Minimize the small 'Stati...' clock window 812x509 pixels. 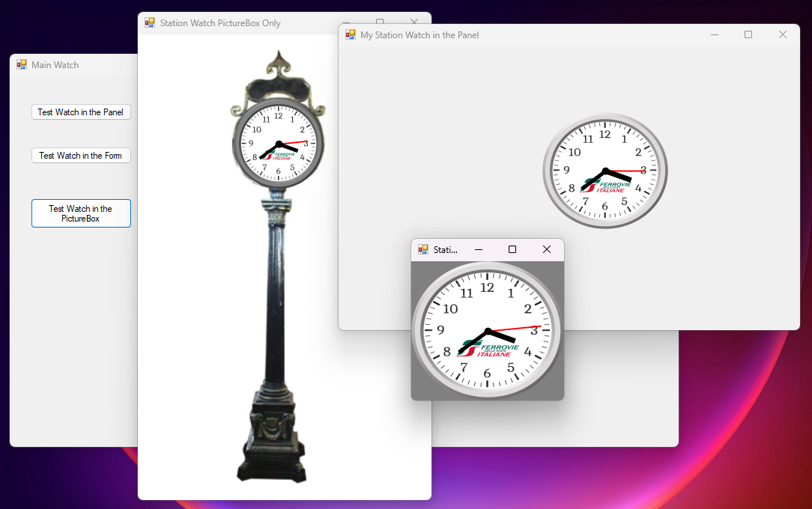point(479,250)
